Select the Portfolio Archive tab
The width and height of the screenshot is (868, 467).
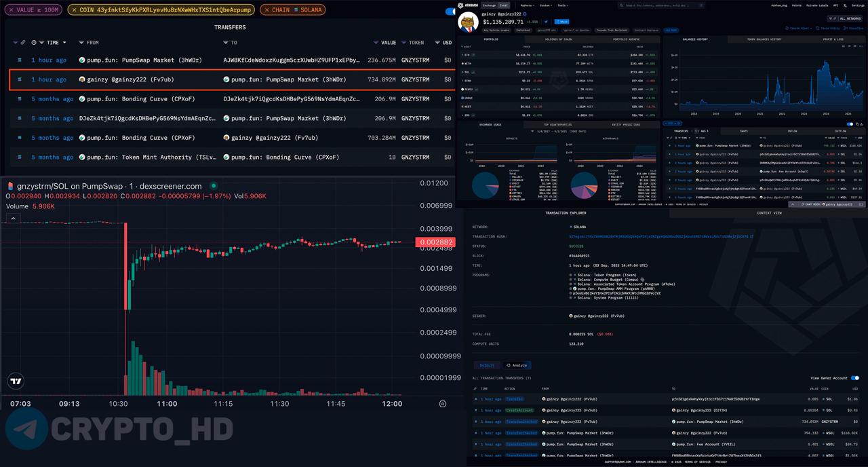[x=626, y=39]
